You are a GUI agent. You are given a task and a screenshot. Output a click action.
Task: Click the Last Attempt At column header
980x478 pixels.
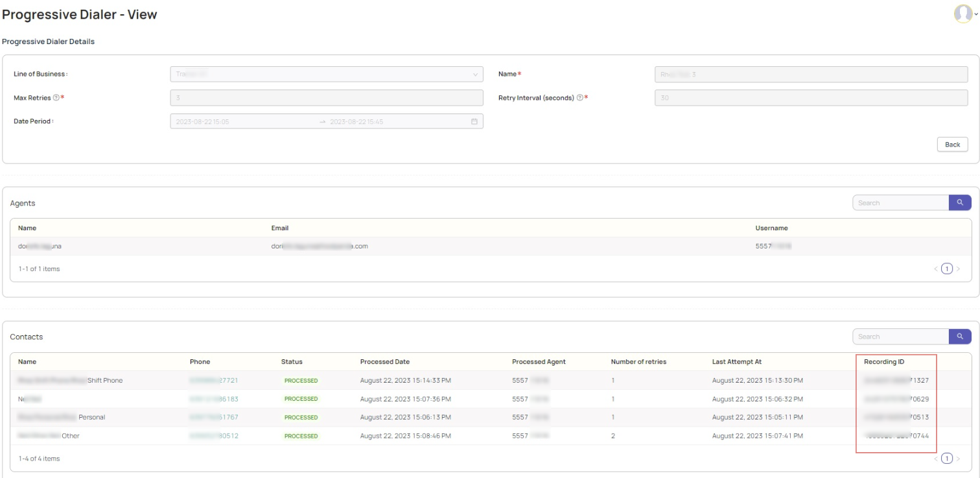coord(738,362)
